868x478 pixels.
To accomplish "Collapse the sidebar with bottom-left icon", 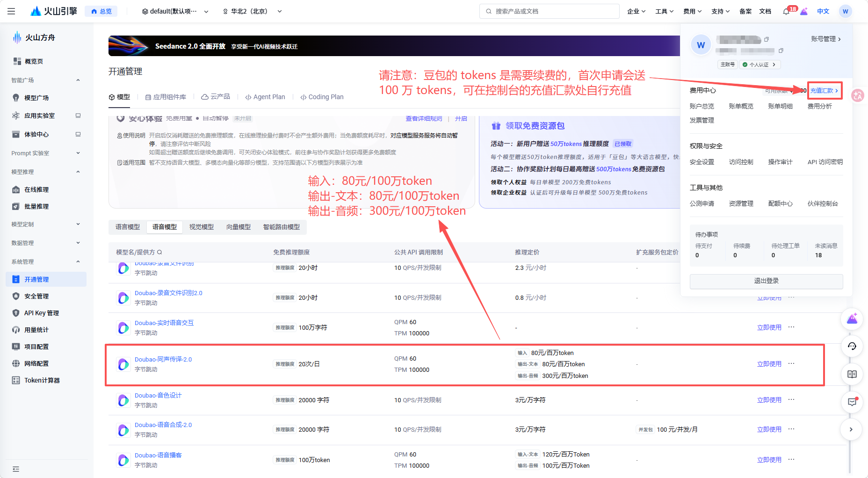I will pyautogui.click(x=16, y=469).
